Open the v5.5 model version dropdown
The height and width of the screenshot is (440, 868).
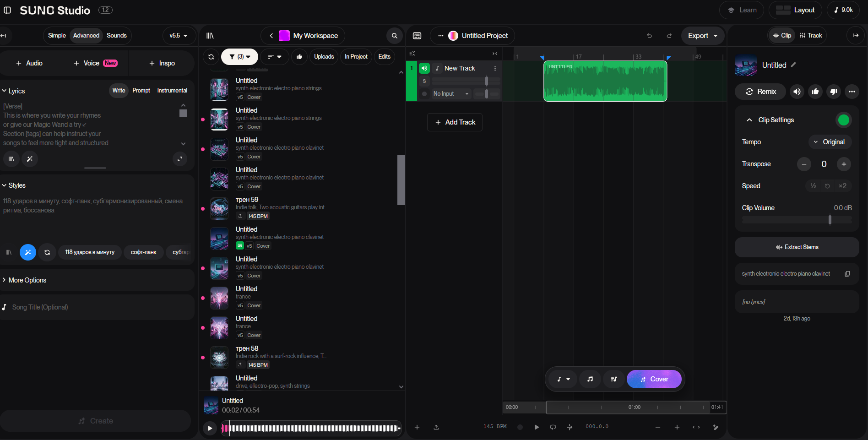179,36
